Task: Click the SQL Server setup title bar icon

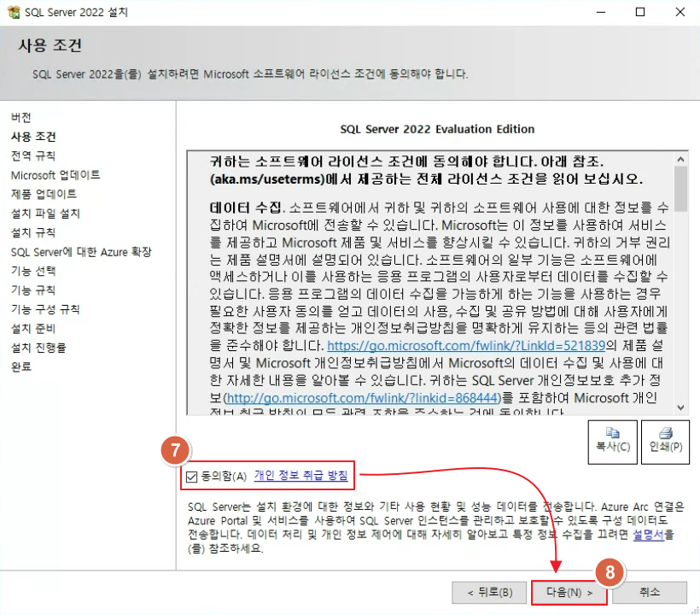Action: pos(14,12)
